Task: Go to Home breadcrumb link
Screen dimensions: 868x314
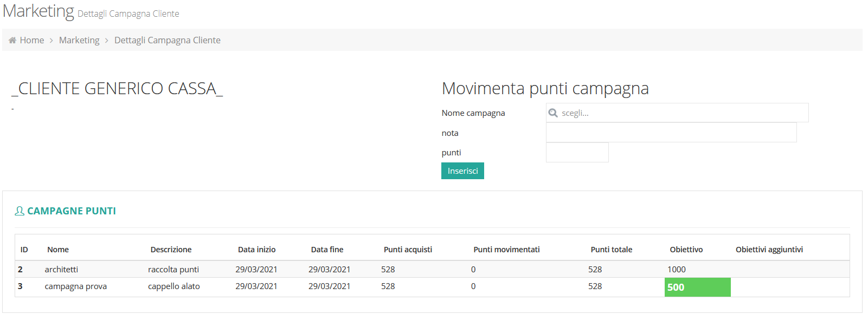Action: pos(32,40)
